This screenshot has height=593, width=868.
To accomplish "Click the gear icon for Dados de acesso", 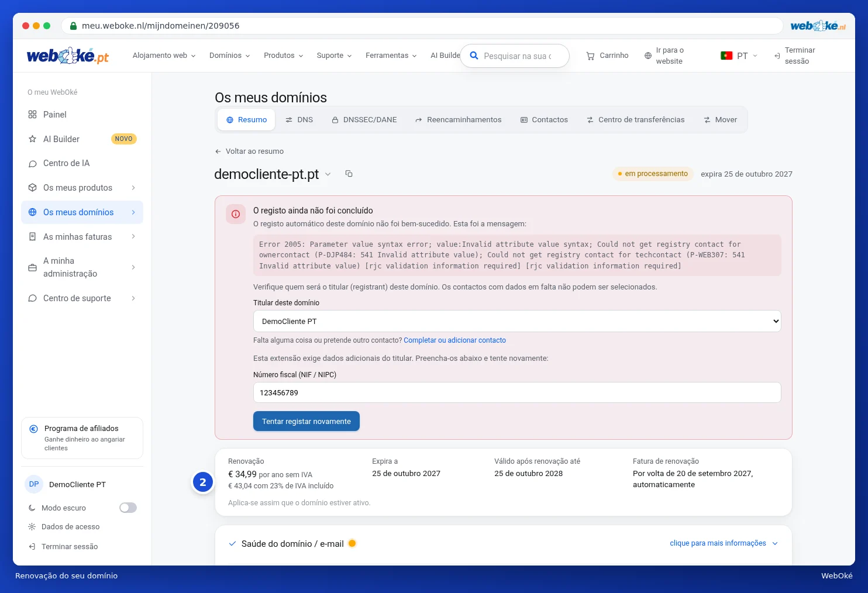I will [x=32, y=527].
